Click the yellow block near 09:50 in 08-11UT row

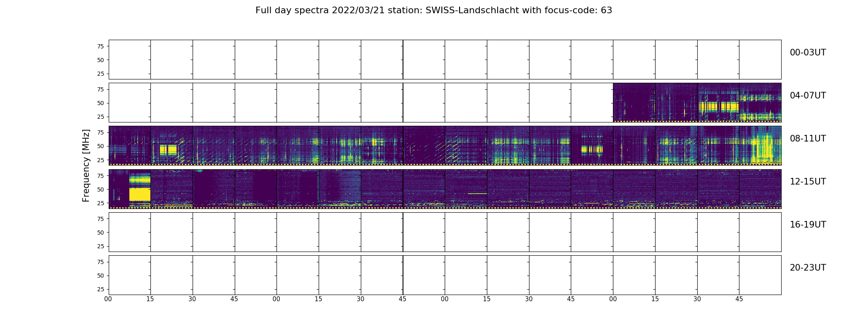click(x=592, y=149)
